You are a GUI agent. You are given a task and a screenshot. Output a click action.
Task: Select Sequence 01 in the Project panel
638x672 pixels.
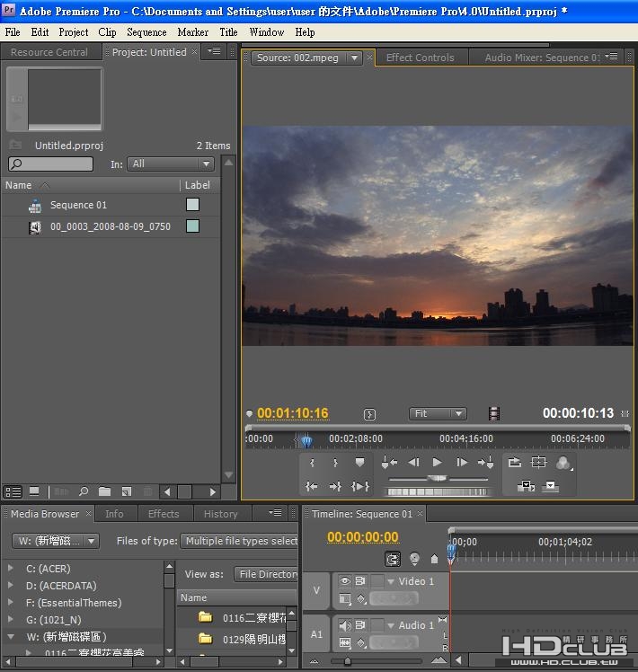pyautogui.click(x=78, y=205)
